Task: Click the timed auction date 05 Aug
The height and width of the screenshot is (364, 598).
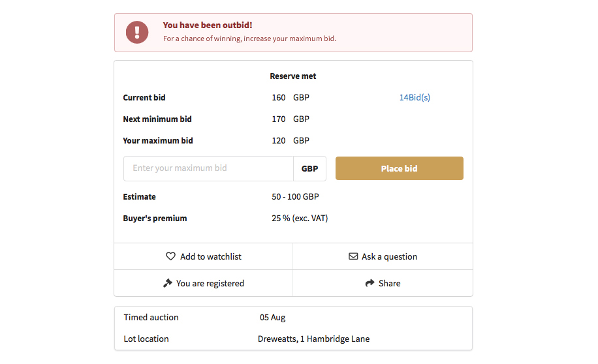Action: (x=272, y=318)
